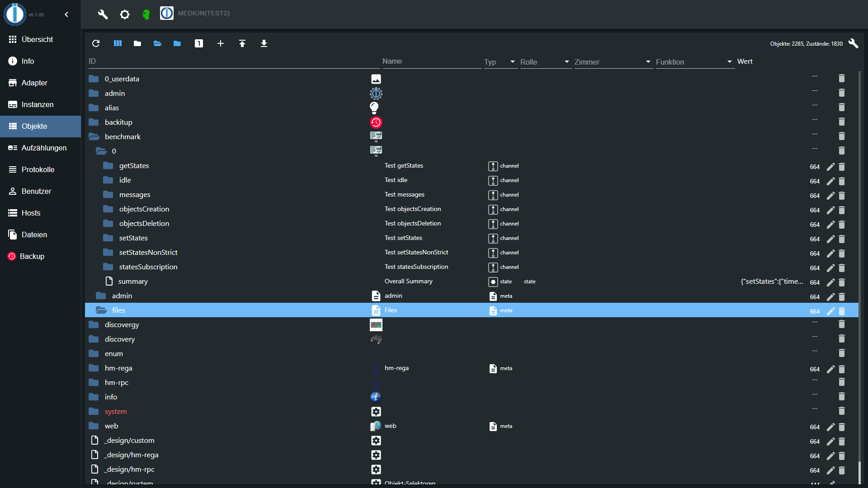Expand all folders via open folder icon
Image resolution: width=868 pixels, height=488 pixels.
(157, 43)
